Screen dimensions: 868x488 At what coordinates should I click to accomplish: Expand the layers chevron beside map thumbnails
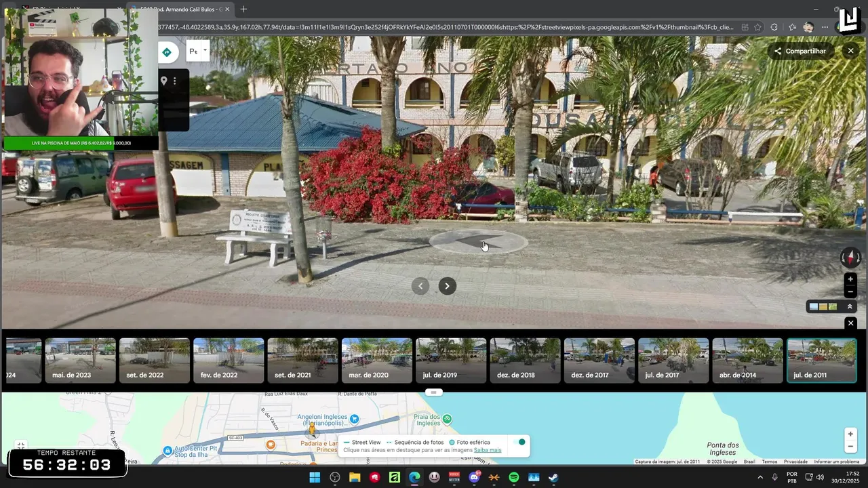coord(850,307)
